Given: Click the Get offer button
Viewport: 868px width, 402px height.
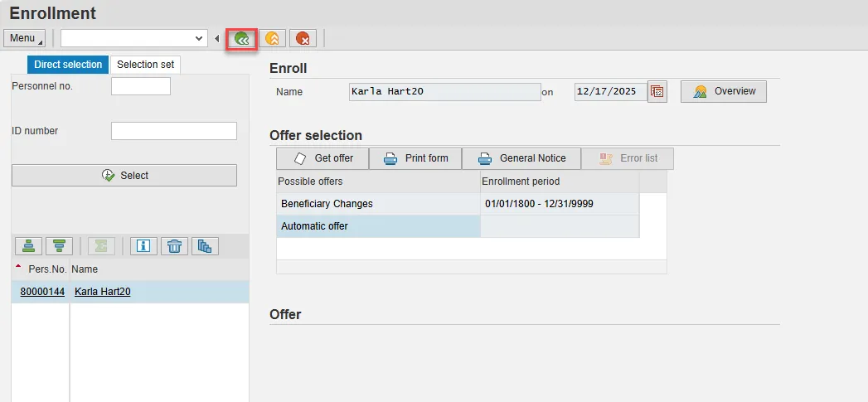Looking at the screenshot, I should (322, 158).
